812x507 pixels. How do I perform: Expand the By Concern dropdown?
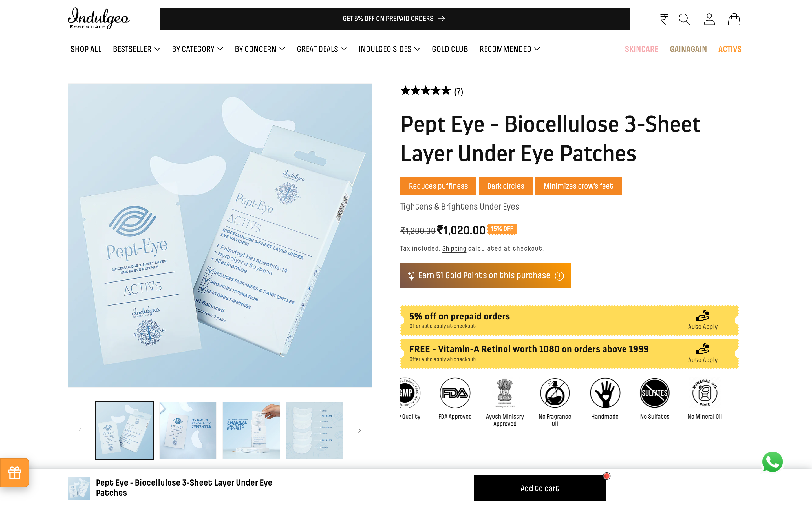(x=260, y=49)
